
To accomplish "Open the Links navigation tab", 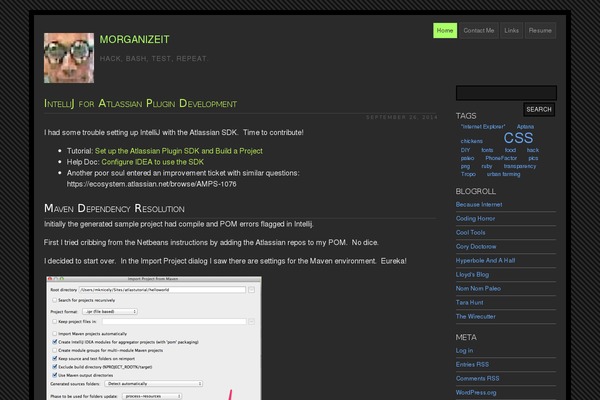I will click(x=511, y=31).
